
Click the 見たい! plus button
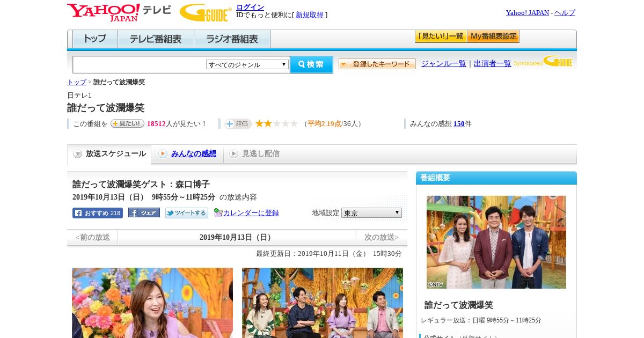point(127,123)
